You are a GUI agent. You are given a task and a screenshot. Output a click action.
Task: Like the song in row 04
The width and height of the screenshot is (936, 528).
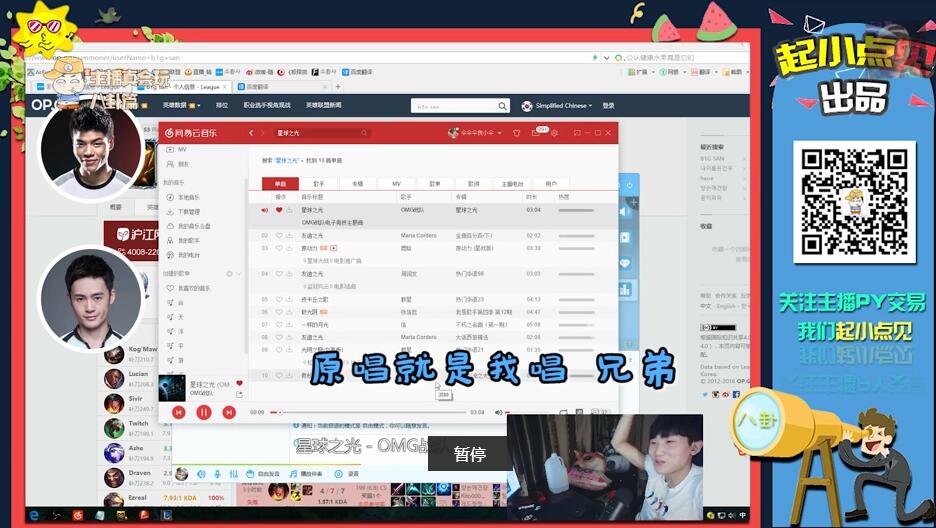279,274
